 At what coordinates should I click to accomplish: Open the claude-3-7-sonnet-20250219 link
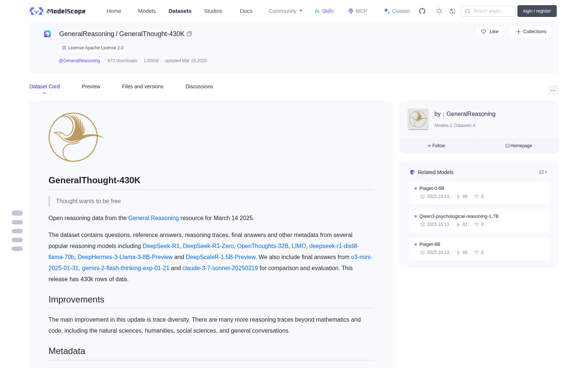[220, 268]
